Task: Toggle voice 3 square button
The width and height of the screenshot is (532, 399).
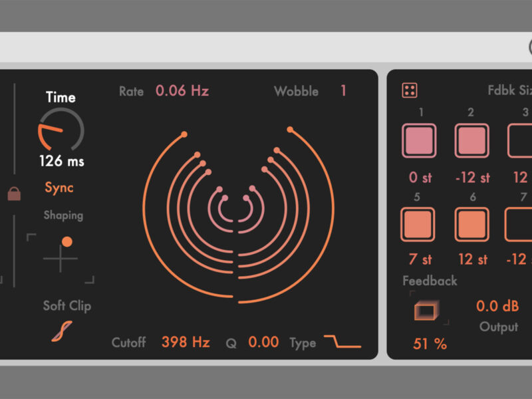Action: coord(520,140)
